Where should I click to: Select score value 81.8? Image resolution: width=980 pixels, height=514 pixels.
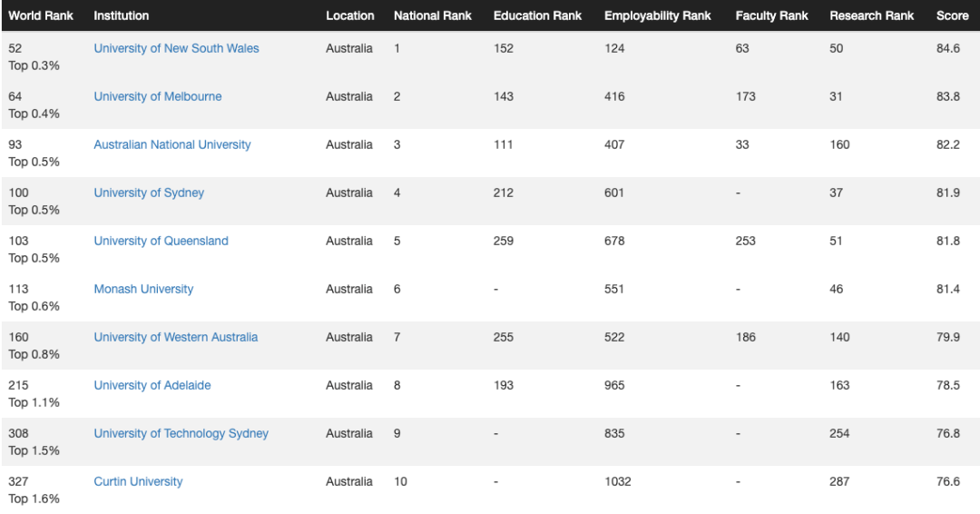[948, 241]
